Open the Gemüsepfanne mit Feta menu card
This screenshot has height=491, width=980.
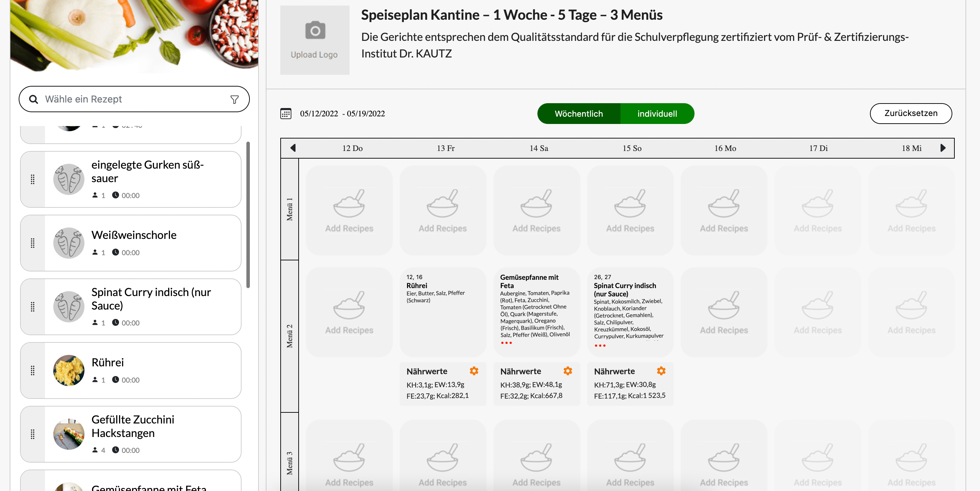point(536,312)
